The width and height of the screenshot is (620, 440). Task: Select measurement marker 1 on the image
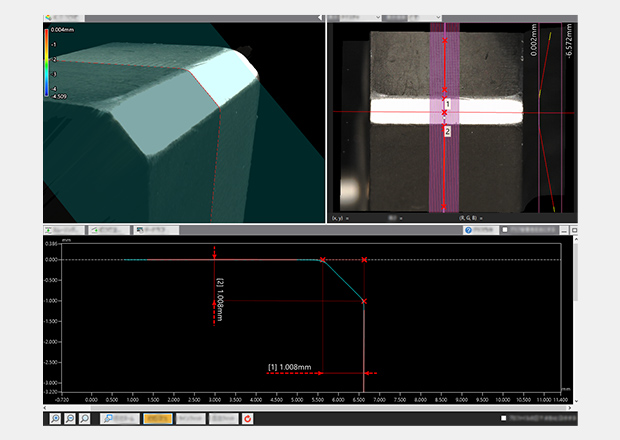pyautogui.click(x=448, y=104)
